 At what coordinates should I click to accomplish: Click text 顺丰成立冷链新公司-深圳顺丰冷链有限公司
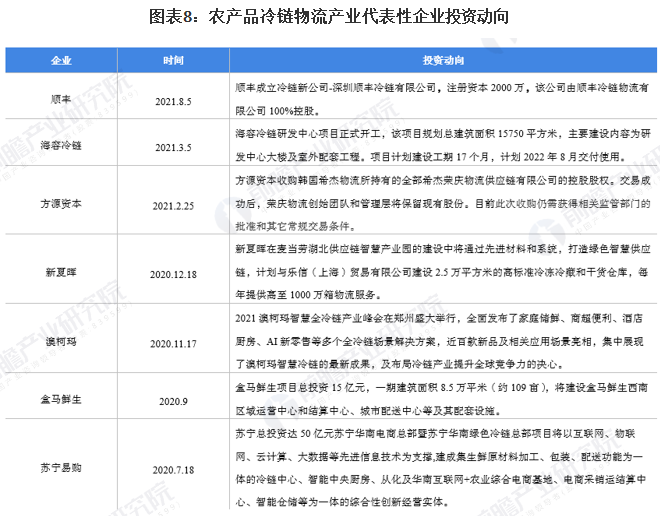[336, 88]
